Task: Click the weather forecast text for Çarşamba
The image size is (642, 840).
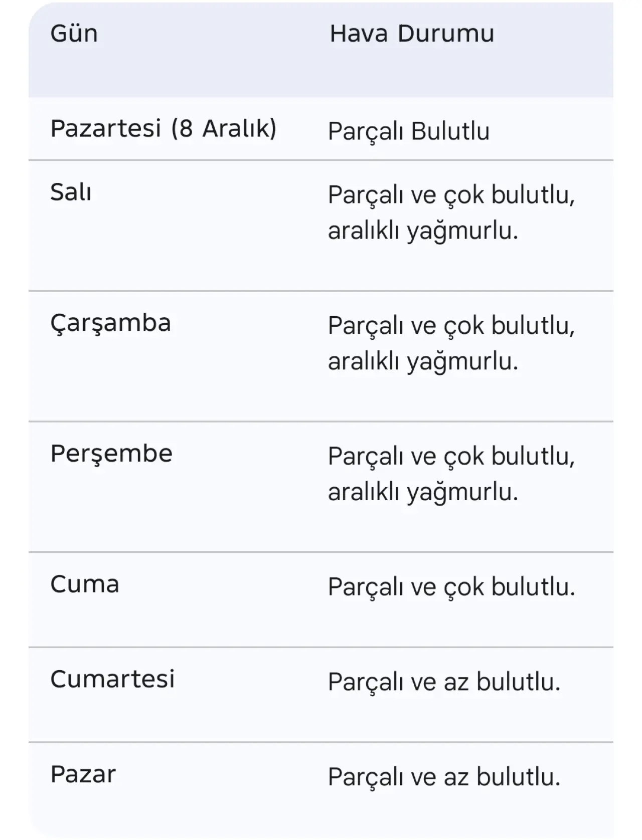Action: click(x=451, y=343)
